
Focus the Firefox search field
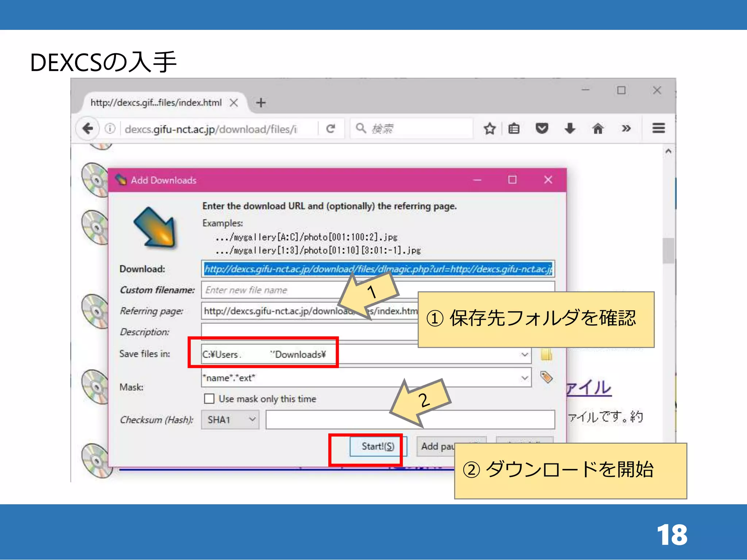coord(411,128)
